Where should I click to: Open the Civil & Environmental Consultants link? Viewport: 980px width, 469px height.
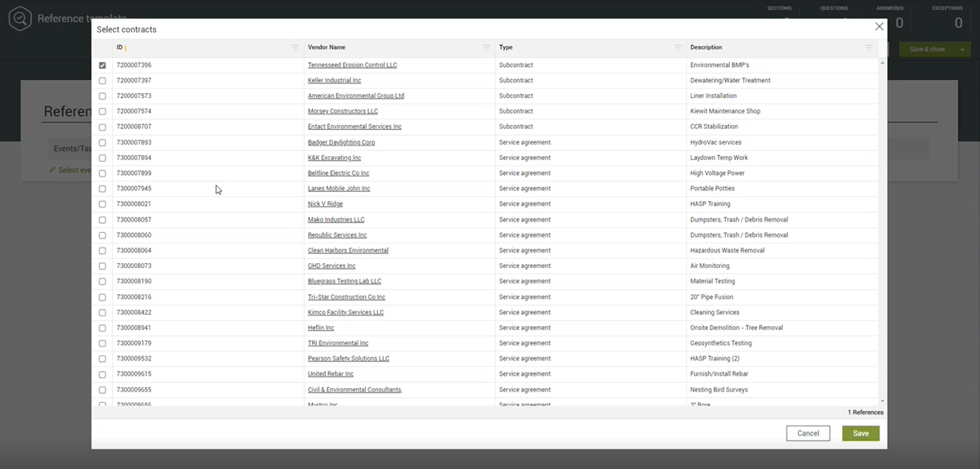[354, 390]
